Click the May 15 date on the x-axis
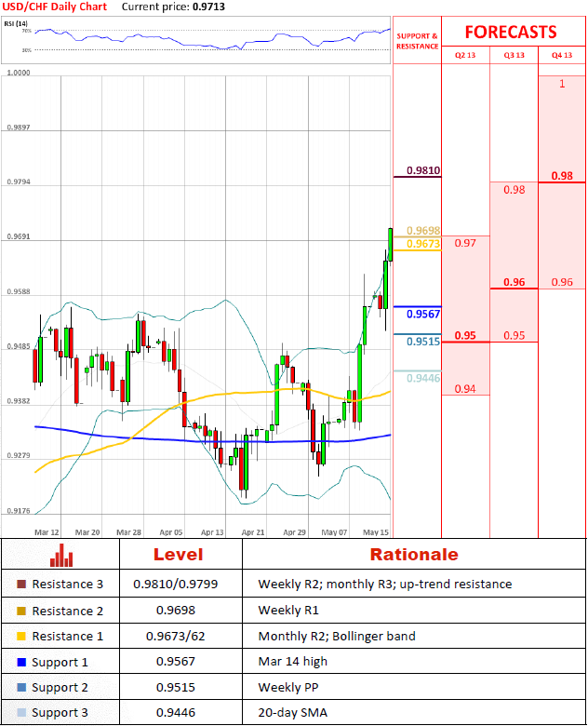The image size is (588, 726). click(x=376, y=532)
